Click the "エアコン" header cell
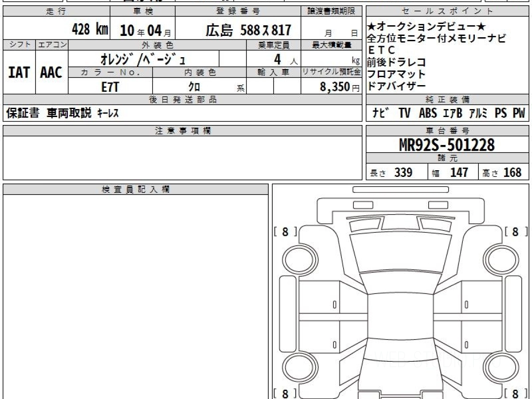 point(52,44)
